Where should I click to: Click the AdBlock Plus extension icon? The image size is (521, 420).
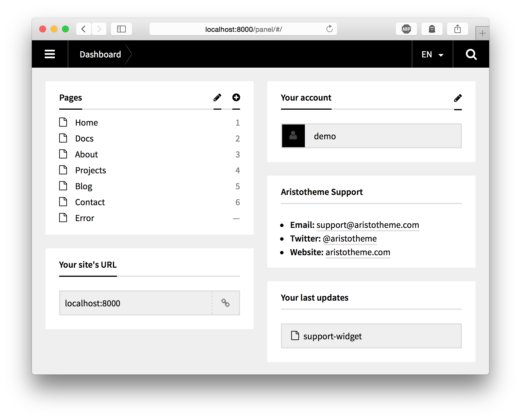pos(406,29)
